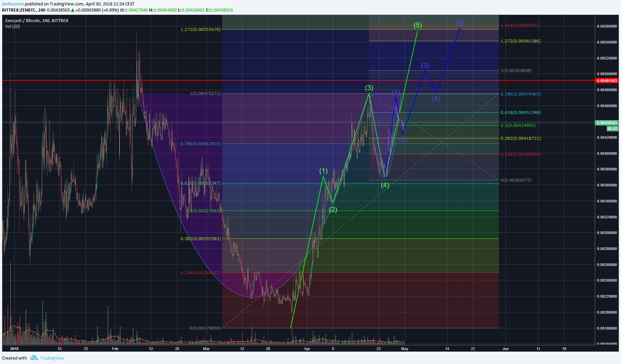This screenshot has width=621, height=364.
Task: Click the 0.382(0.00418721) Fibonacci label
Action: coord(521,138)
